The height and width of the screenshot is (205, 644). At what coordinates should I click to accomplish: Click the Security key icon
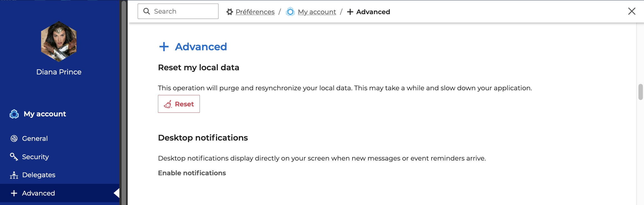pyautogui.click(x=14, y=157)
